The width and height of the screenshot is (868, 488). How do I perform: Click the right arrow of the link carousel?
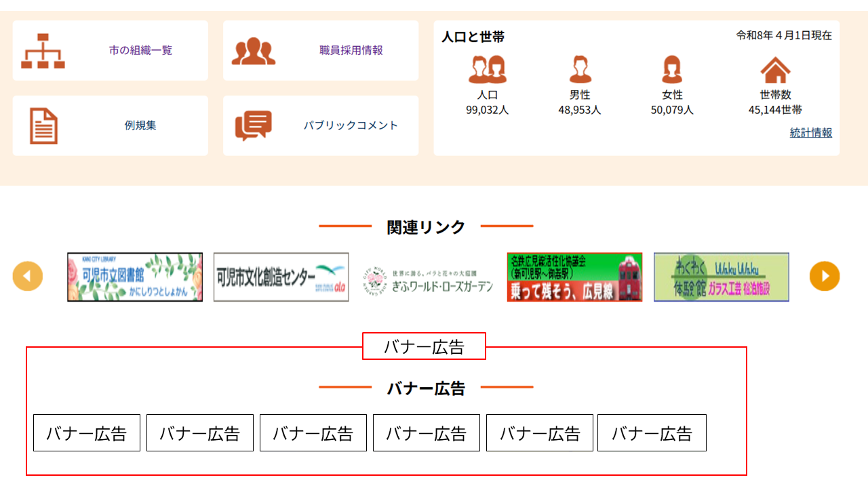click(x=825, y=276)
